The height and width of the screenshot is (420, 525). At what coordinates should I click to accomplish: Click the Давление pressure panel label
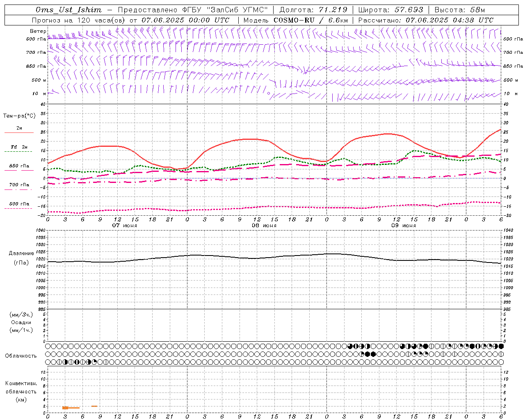[21, 253]
